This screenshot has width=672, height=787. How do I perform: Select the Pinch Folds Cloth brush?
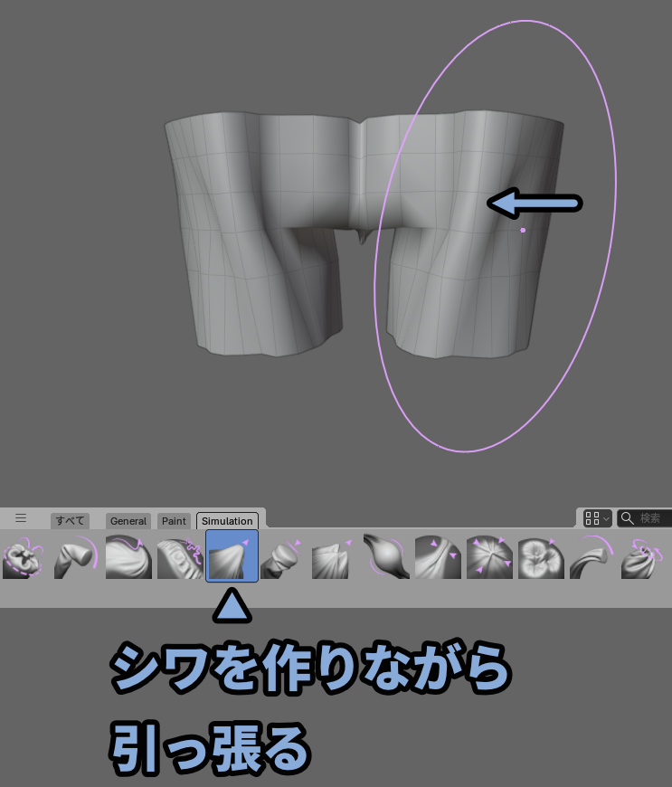(439, 555)
